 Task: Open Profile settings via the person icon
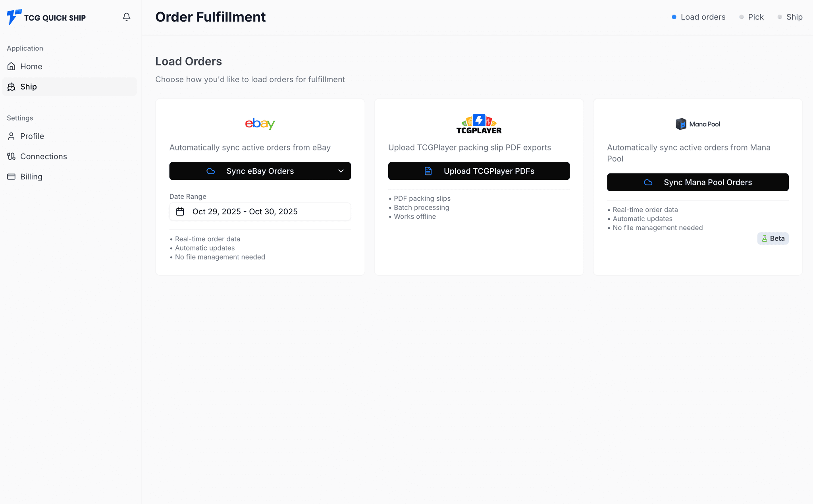click(11, 136)
